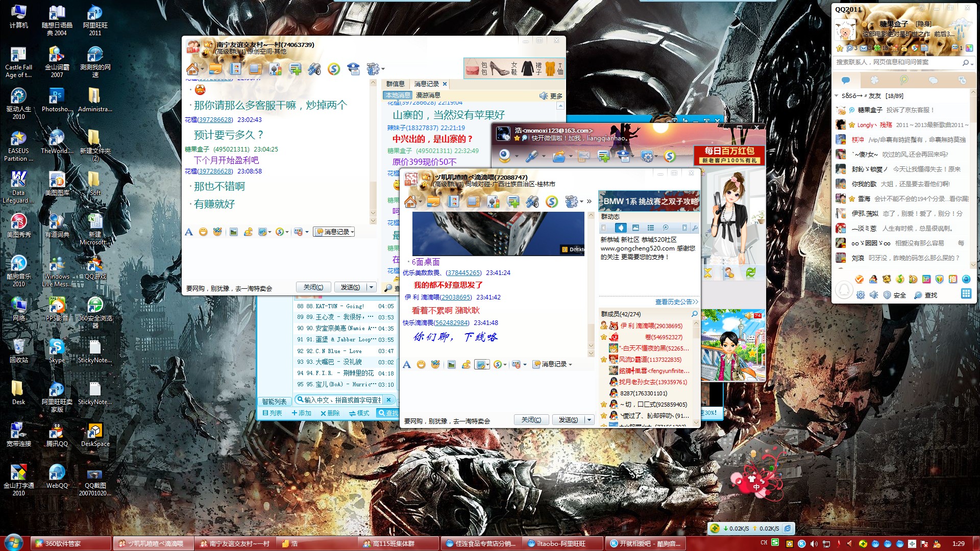
Task: Open send options arrow in 南宁友谊交友村 chat
Action: (x=371, y=287)
